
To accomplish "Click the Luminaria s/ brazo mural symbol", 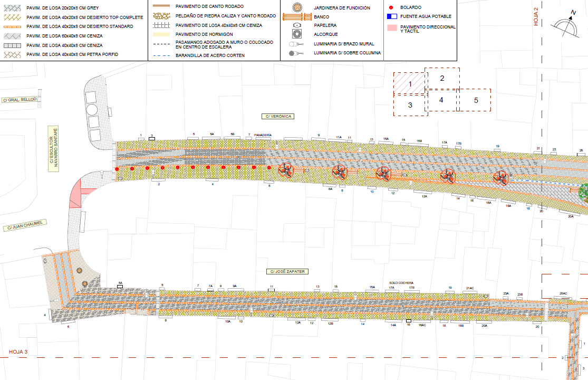I will [x=298, y=44].
